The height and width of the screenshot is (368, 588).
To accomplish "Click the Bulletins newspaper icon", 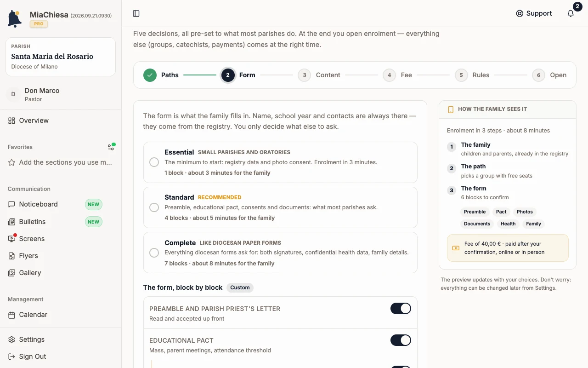I will pos(11,222).
